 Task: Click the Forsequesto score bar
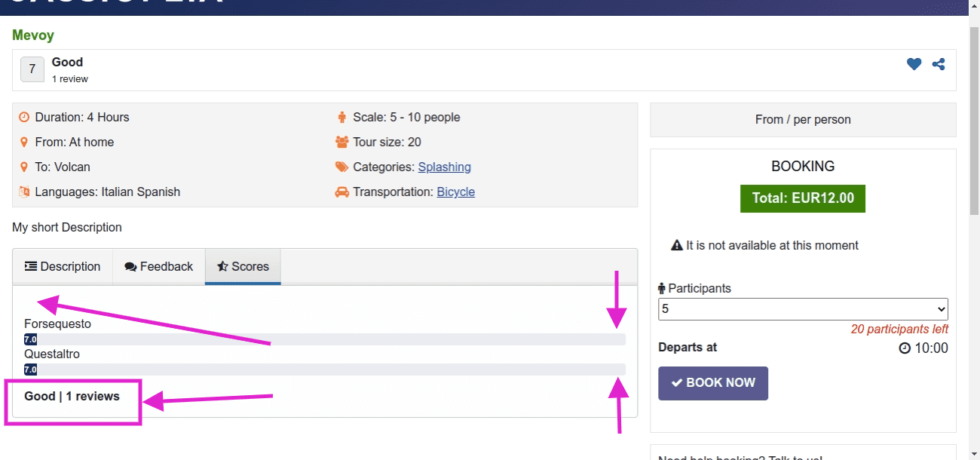(x=325, y=339)
